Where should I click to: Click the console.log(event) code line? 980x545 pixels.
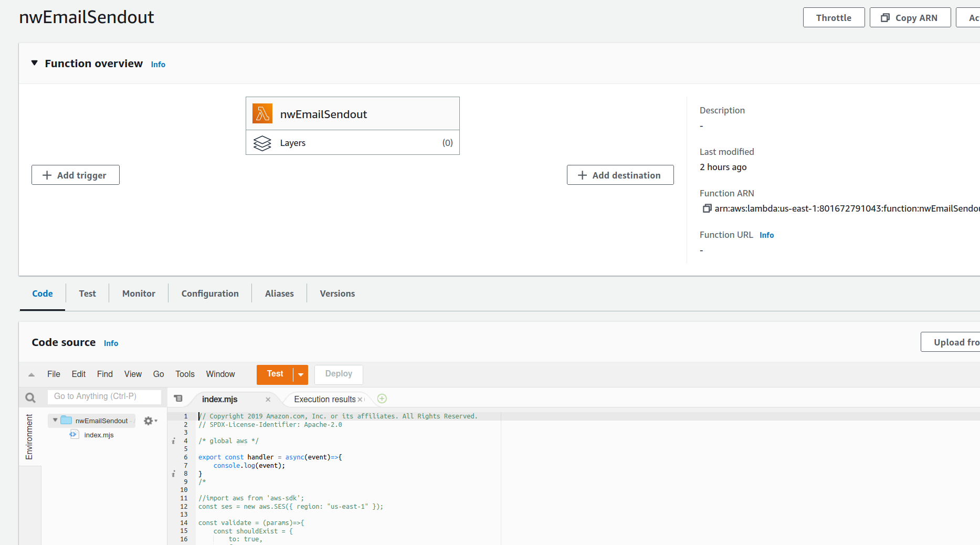(x=249, y=466)
